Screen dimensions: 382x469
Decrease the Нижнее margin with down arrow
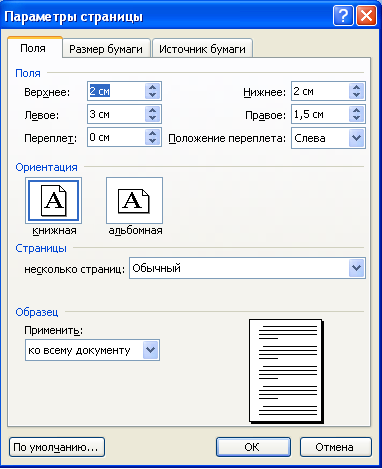357,95
